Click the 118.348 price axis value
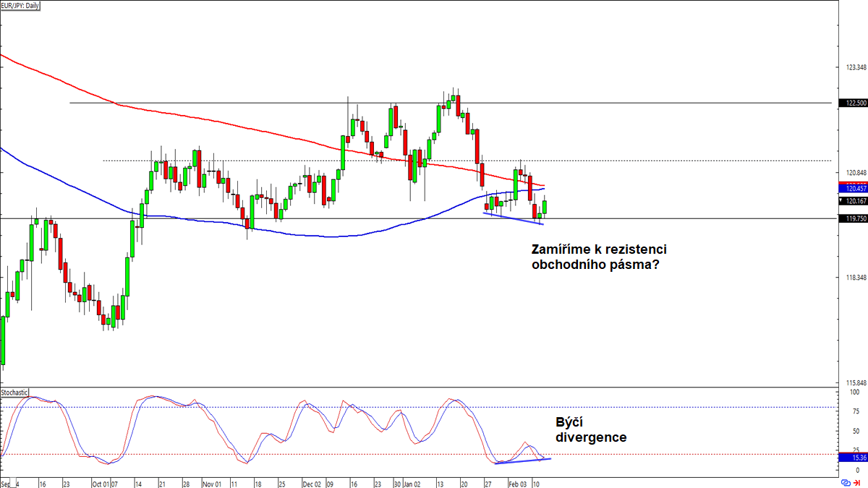This screenshot has width=868, height=488. point(856,278)
